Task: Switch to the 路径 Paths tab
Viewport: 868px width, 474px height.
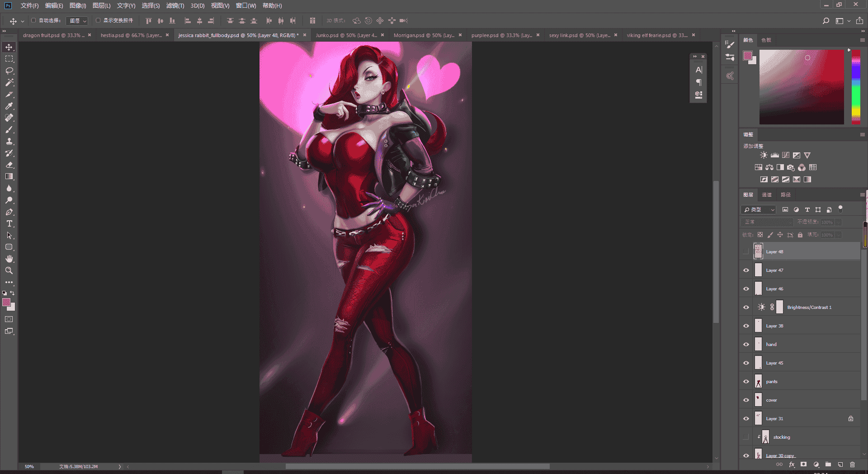Action: (786, 195)
